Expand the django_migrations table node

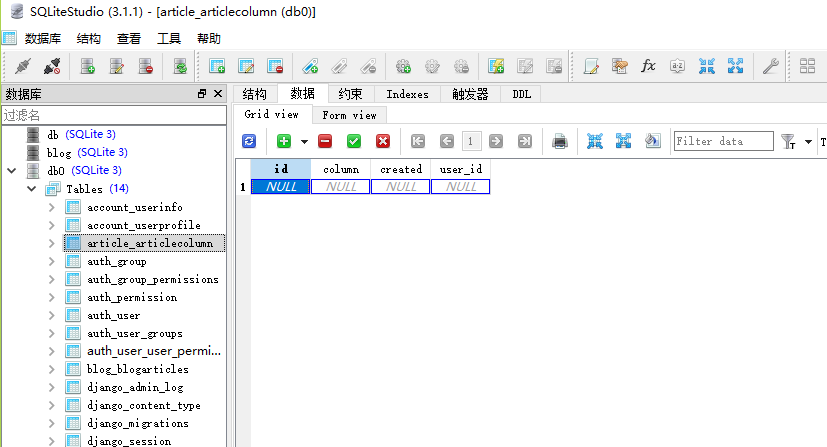51,423
